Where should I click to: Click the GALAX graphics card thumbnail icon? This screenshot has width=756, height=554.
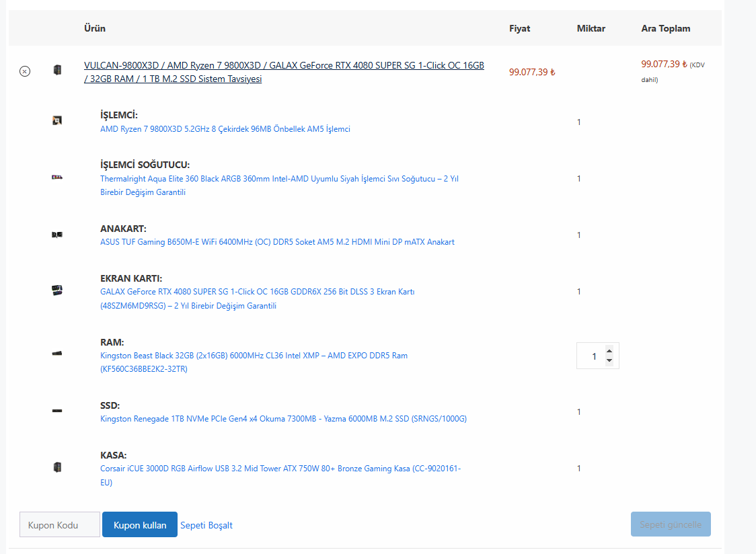click(x=57, y=290)
